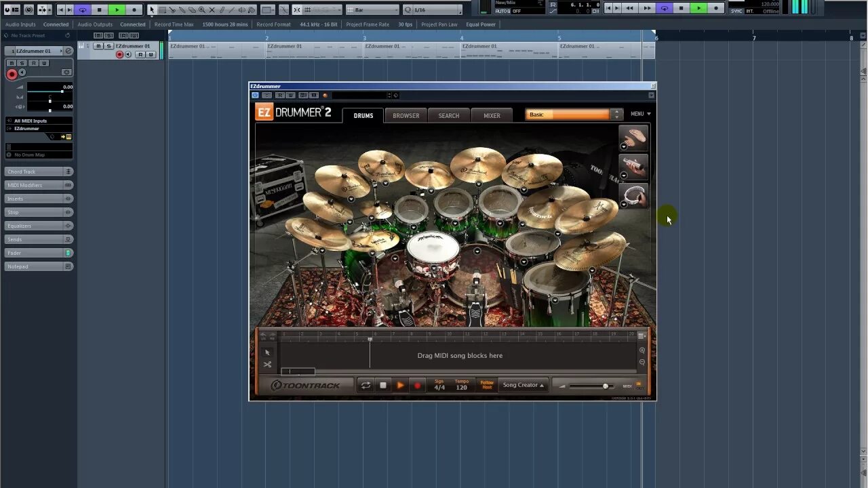Click Play in the main toolbar transport

point(117,9)
